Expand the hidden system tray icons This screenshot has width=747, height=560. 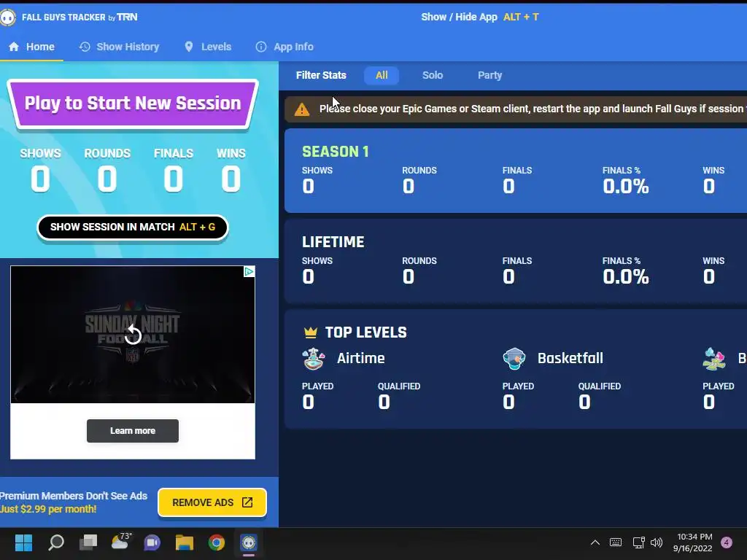pyautogui.click(x=595, y=542)
